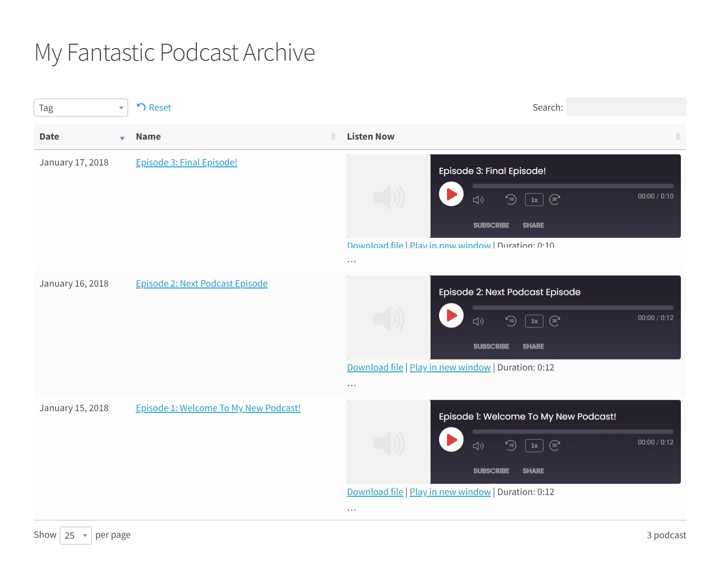Open Share options for Episode 1
717x588 pixels.
point(533,470)
